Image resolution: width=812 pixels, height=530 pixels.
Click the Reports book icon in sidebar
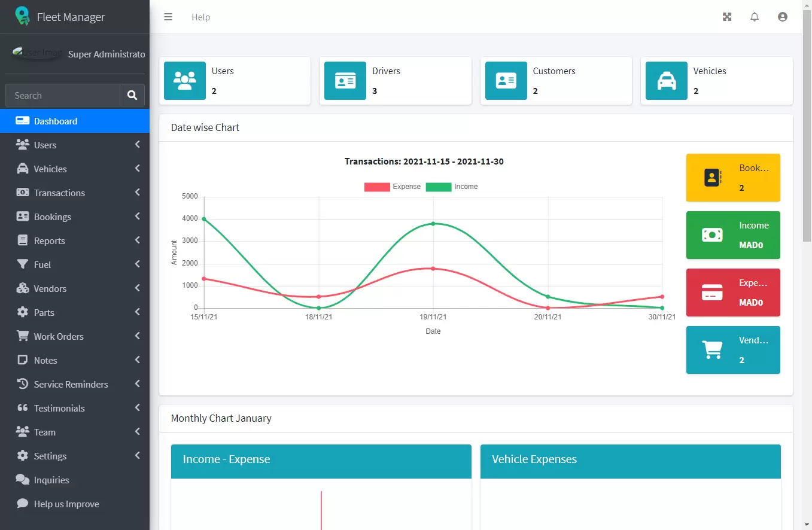pyautogui.click(x=23, y=240)
